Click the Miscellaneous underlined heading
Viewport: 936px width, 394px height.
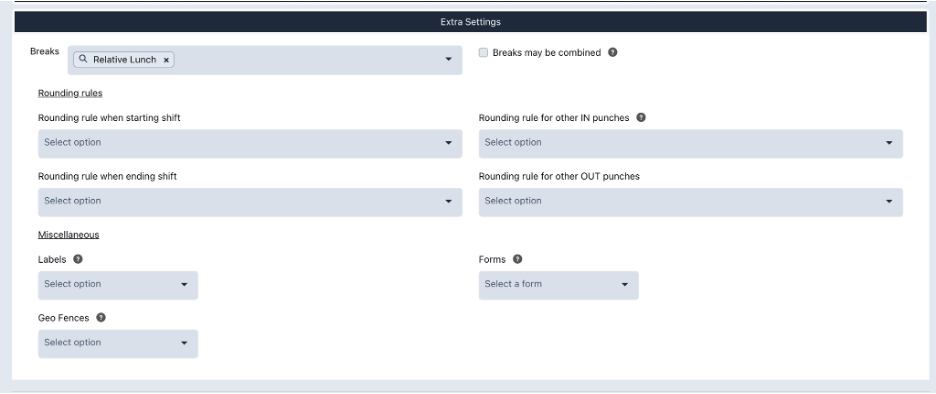[69, 235]
